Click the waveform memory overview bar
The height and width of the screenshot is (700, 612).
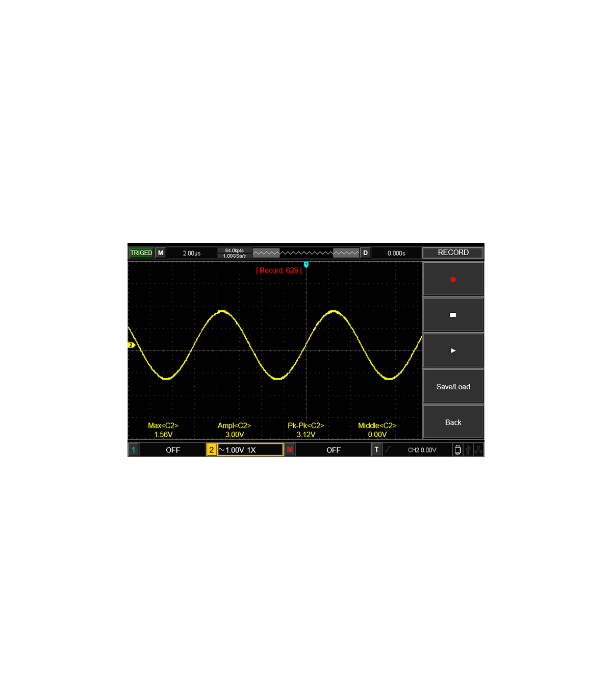pyautogui.click(x=306, y=253)
